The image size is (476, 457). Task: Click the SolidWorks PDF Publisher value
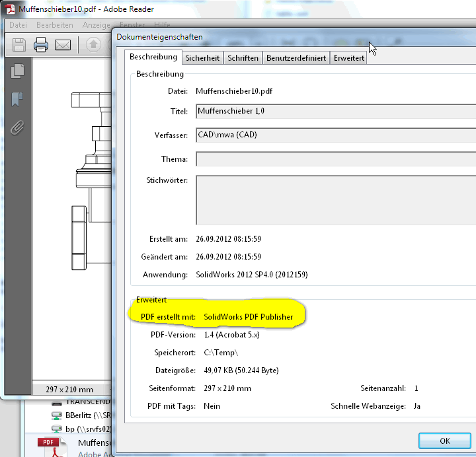click(249, 317)
